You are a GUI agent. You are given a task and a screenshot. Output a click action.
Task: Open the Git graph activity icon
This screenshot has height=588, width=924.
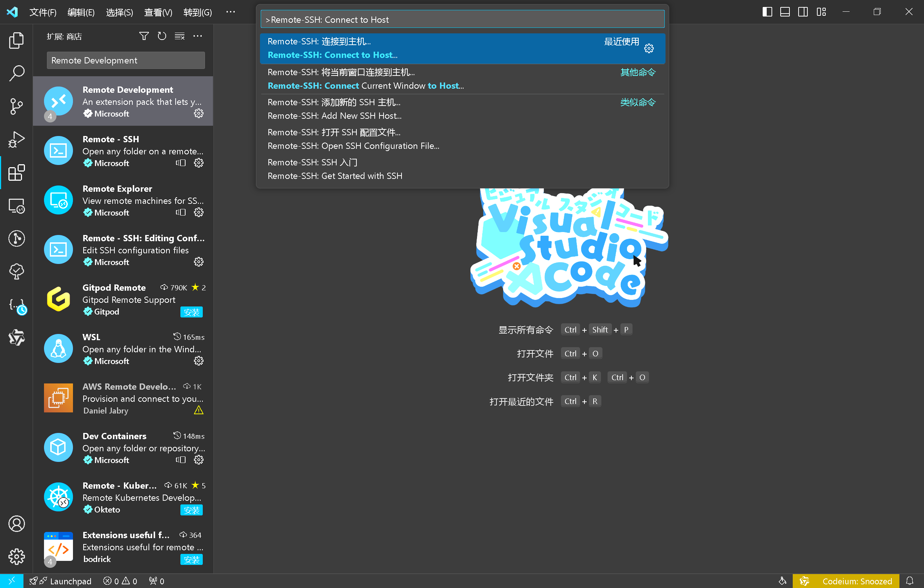16,239
